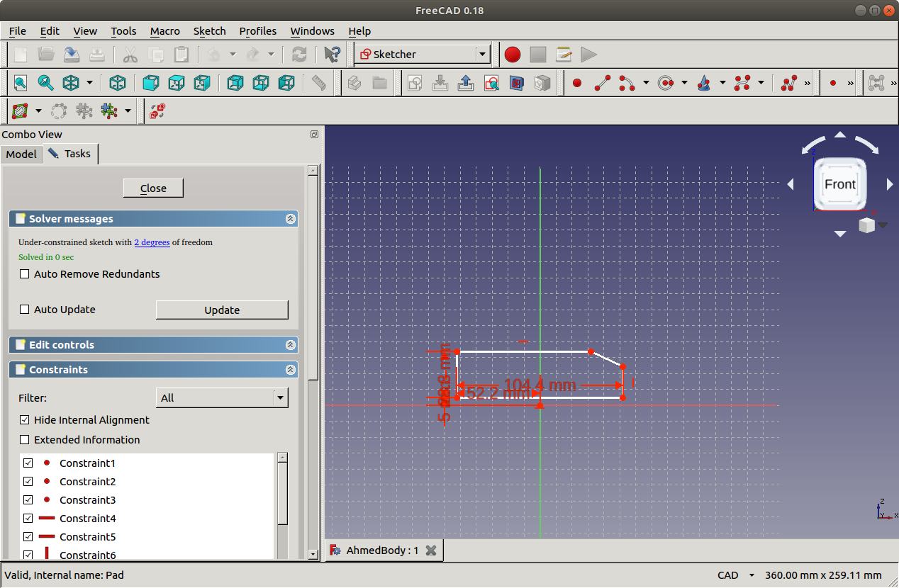This screenshot has height=588, width=899.
Task: Switch to top view cube icon
Action: 176,83
